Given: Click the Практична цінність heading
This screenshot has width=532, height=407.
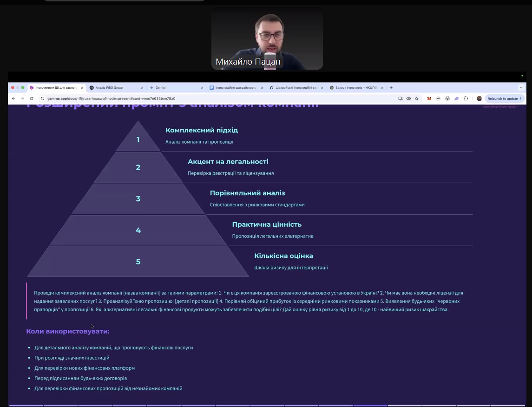Looking at the screenshot, I should pos(267,224).
